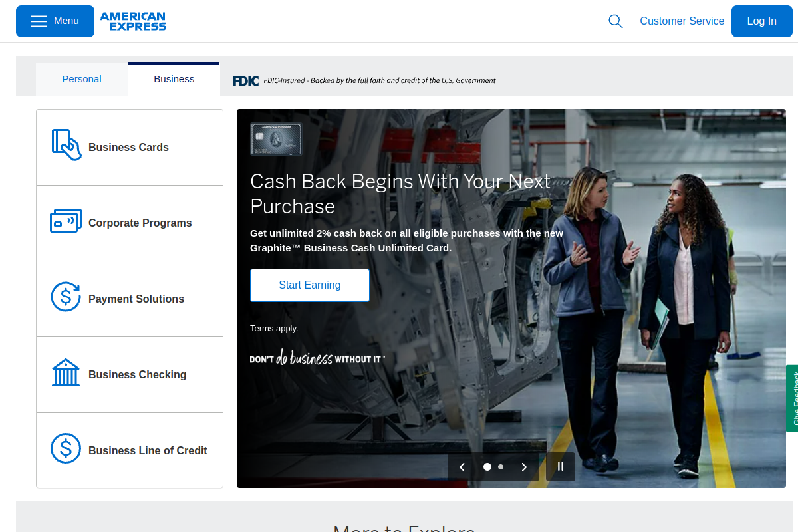Open the Menu hamburger button

click(x=55, y=21)
